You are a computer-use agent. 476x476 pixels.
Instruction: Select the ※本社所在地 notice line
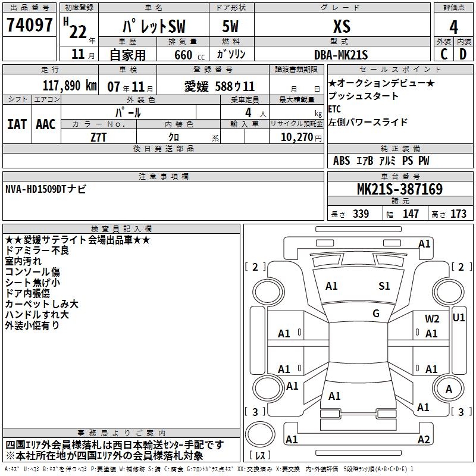pyautogui.click(x=104, y=456)
